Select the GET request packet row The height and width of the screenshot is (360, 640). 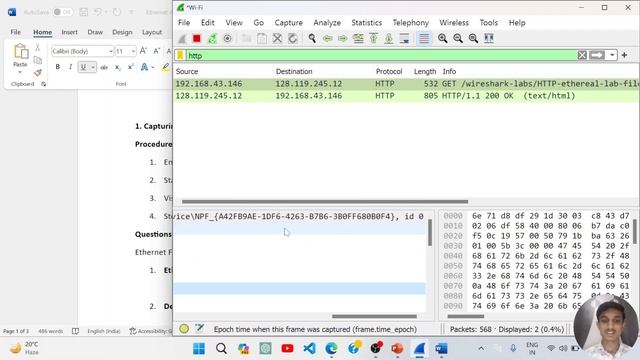407,84
